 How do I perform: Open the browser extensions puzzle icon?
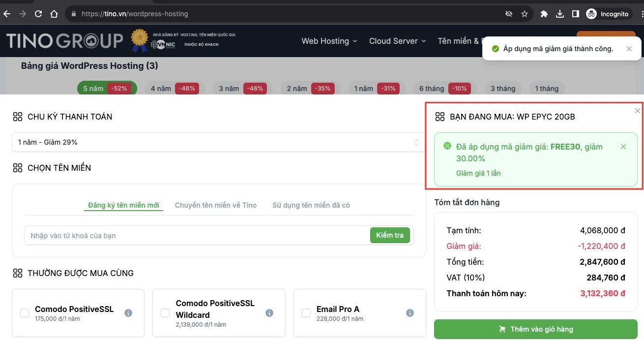(544, 14)
